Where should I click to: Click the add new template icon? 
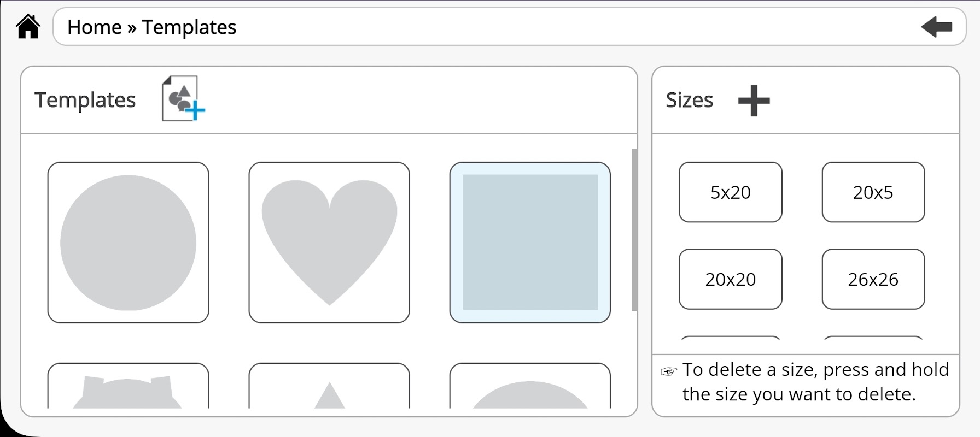[x=183, y=99]
